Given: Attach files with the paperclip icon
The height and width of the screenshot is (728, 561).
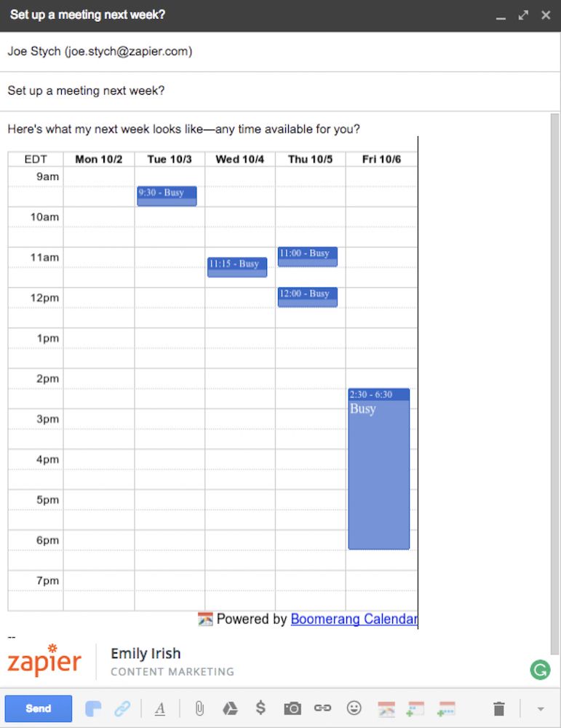Looking at the screenshot, I should click(x=199, y=708).
